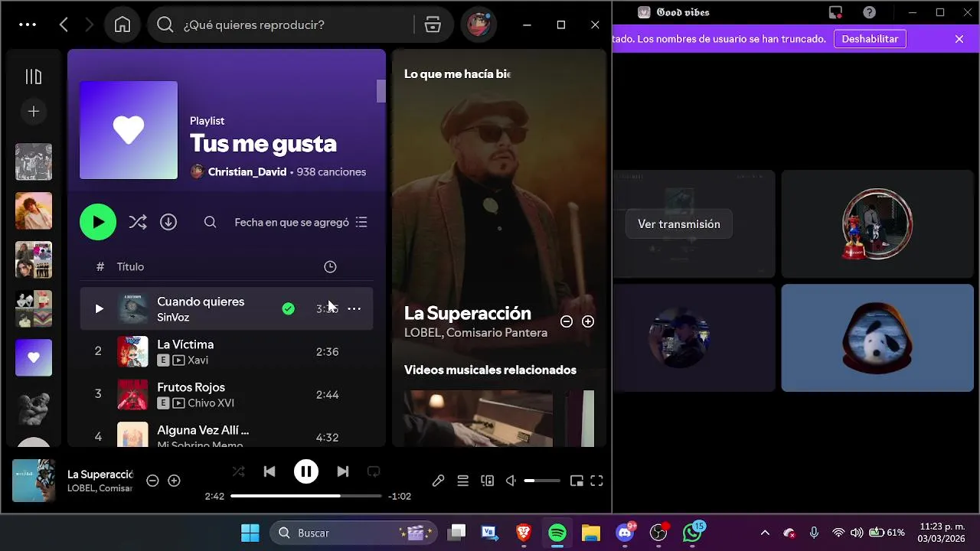Click Ver transmisión in Good vibes window
Screen dimensions: 980x551
(679, 224)
